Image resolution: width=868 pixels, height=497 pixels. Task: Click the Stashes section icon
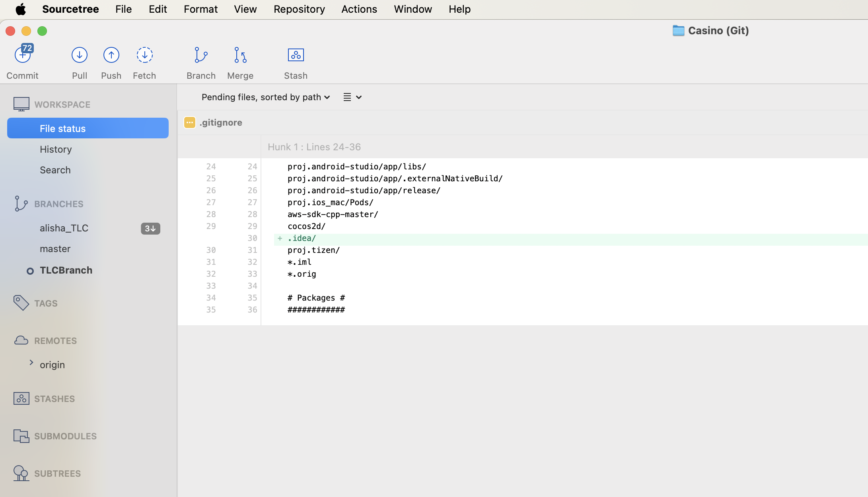[x=21, y=398]
